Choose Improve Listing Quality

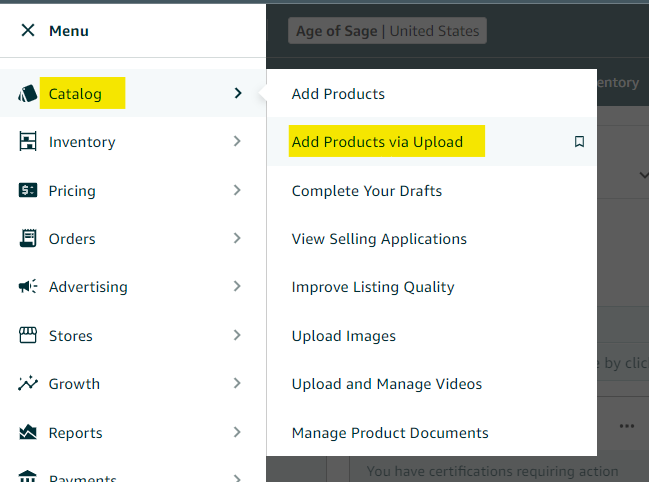[x=373, y=287]
